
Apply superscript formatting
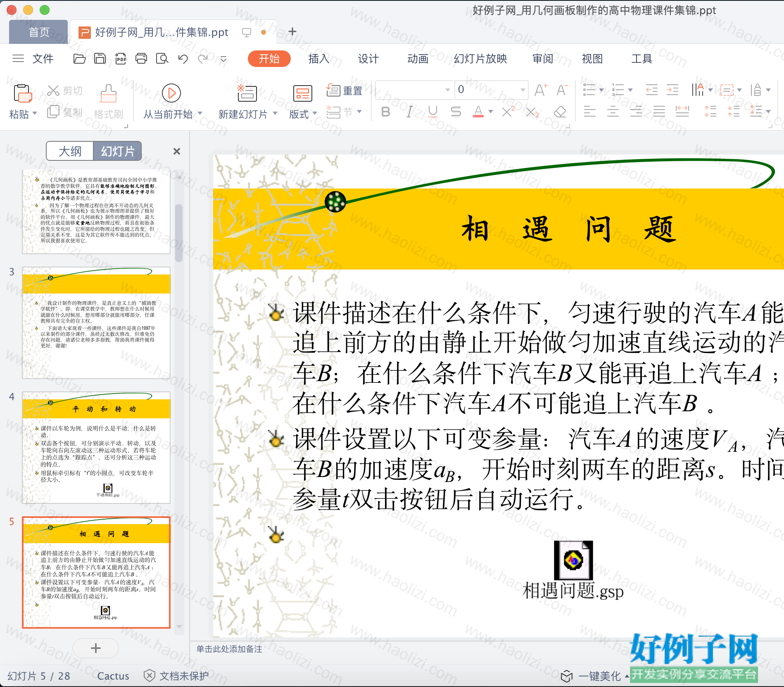508,112
